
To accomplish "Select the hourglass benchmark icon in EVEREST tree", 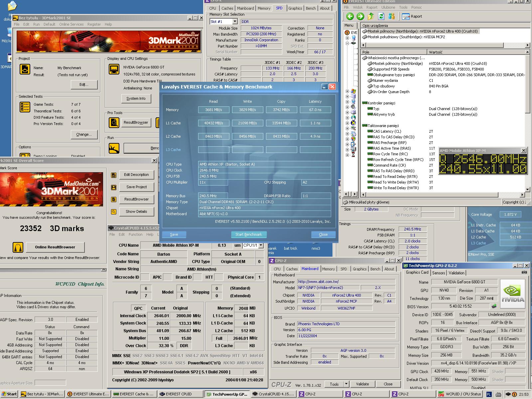I will coord(353,155).
